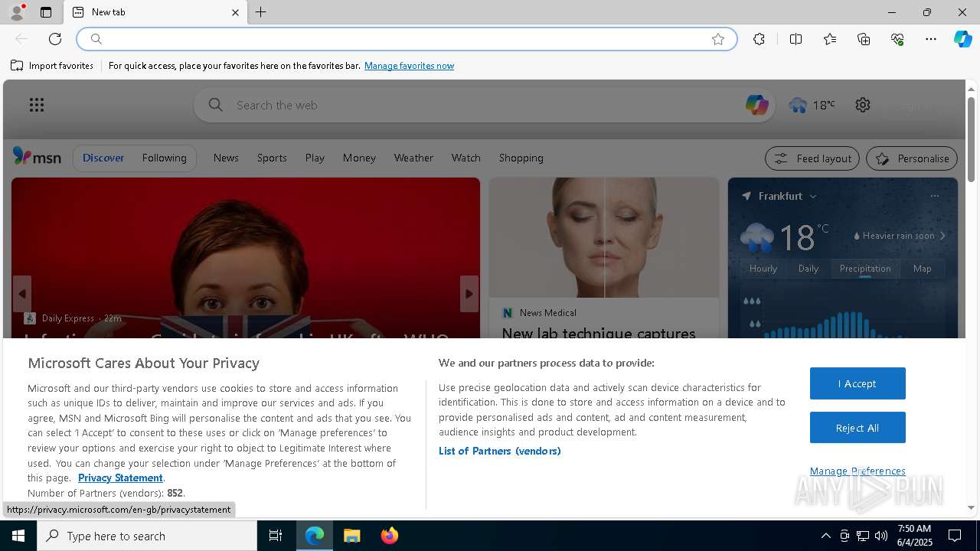Click into the address bar
This screenshot has height=551, width=980.
(x=406, y=39)
